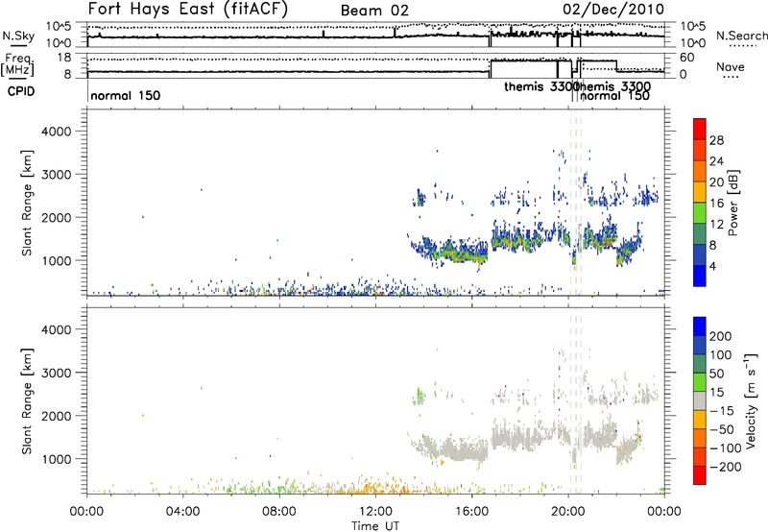The image size is (768, 532).
Task: Click the blue 200 band on Velocity colorbar
Action: 700,326
